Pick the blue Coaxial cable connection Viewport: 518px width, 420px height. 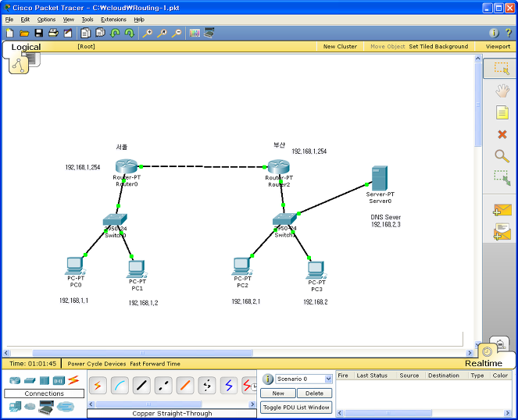(229, 386)
